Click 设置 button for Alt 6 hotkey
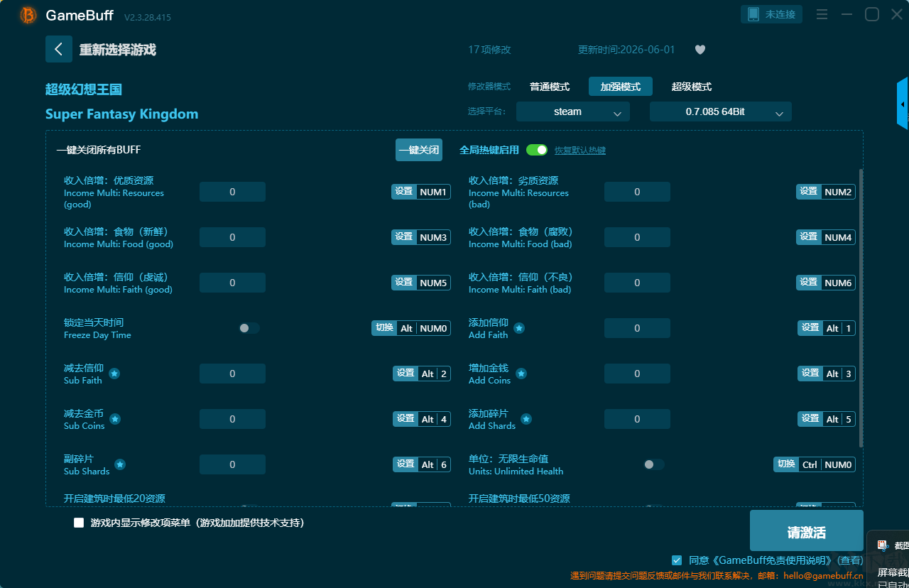The width and height of the screenshot is (909, 588). point(405,464)
